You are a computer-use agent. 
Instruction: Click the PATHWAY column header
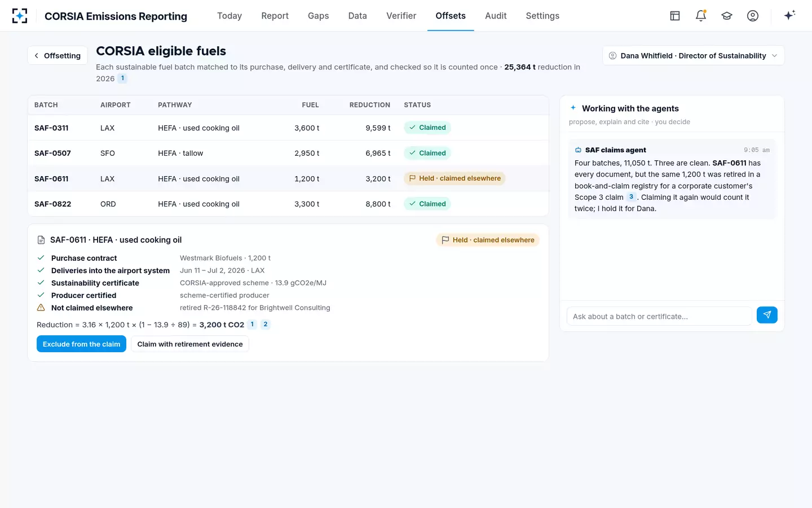(175, 105)
